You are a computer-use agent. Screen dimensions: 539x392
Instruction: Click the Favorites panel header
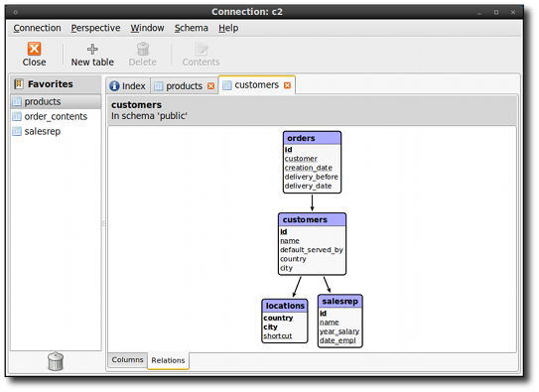(56, 83)
